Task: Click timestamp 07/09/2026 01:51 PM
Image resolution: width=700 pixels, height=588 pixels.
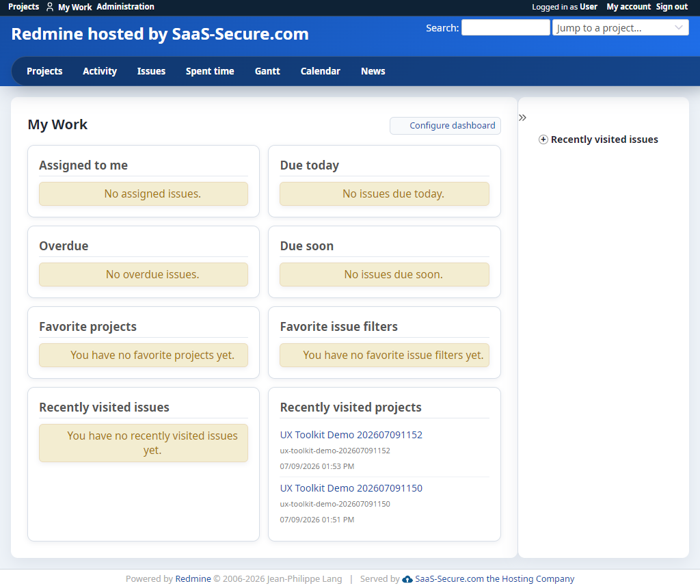Action: pos(317,520)
